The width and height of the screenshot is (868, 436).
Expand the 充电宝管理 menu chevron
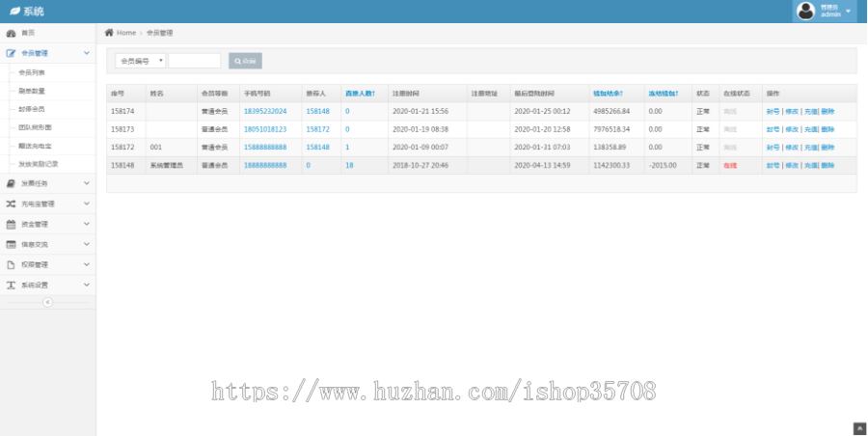click(87, 204)
